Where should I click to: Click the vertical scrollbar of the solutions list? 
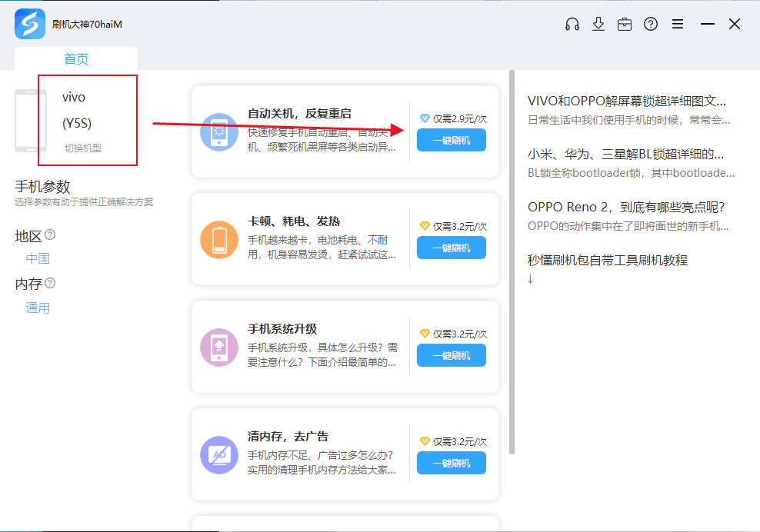tap(512, 261)
